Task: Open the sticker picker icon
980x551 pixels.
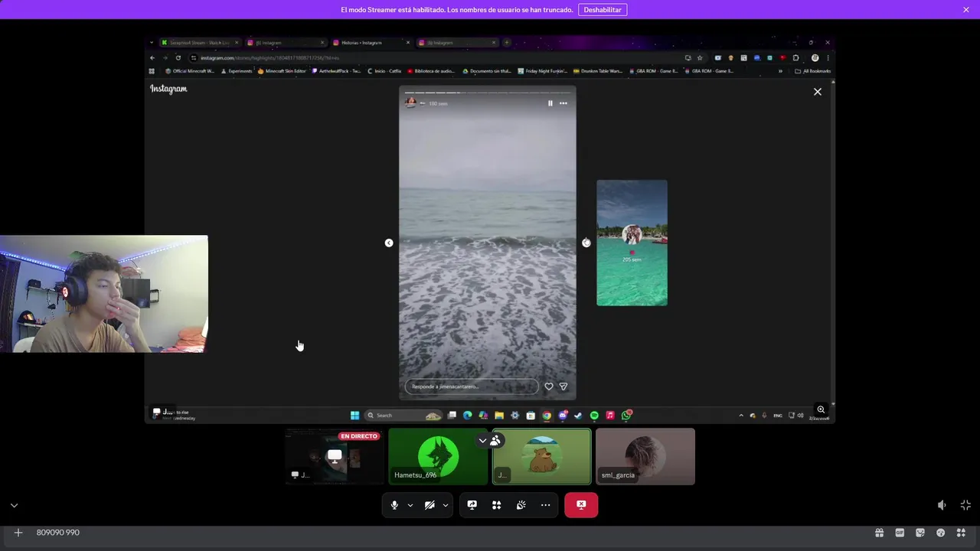Action: 920,533
